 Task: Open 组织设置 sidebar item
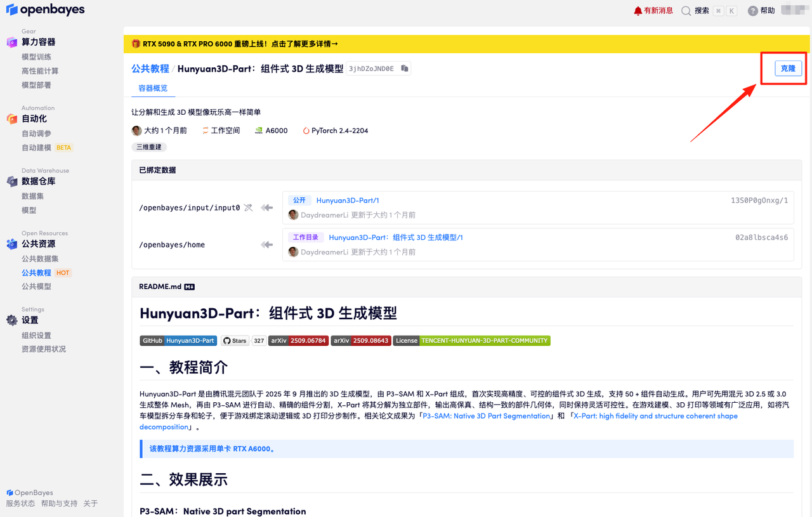point(36,336)
